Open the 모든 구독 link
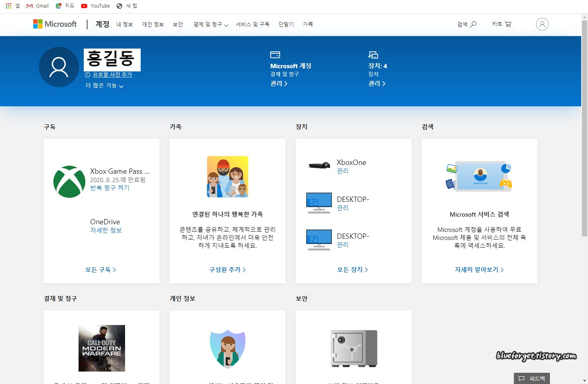 pos(101,270)
